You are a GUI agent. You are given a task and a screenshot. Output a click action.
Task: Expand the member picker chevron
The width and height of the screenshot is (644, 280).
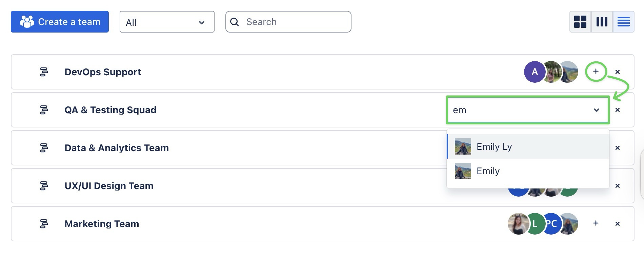click(x=597, y=110)
